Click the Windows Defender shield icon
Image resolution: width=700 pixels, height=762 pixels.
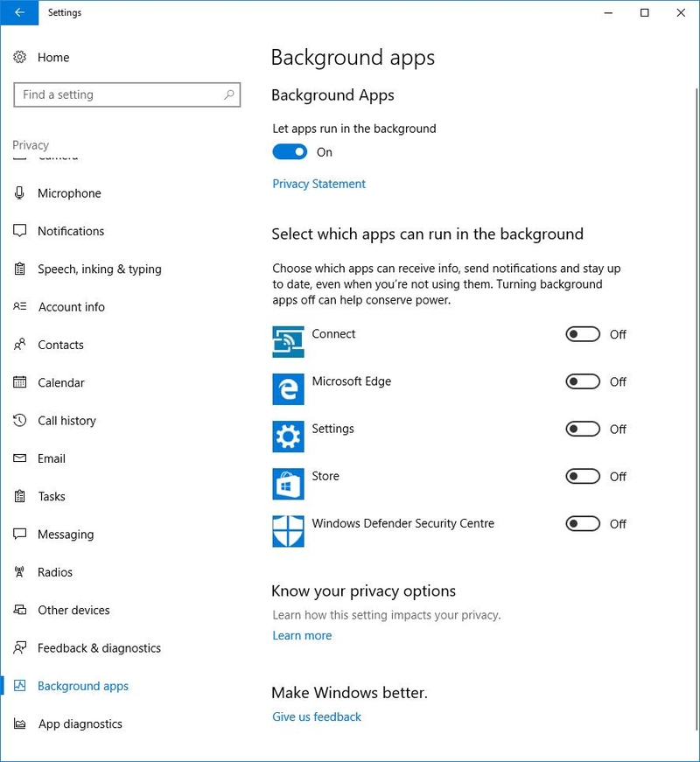[288, 531]
